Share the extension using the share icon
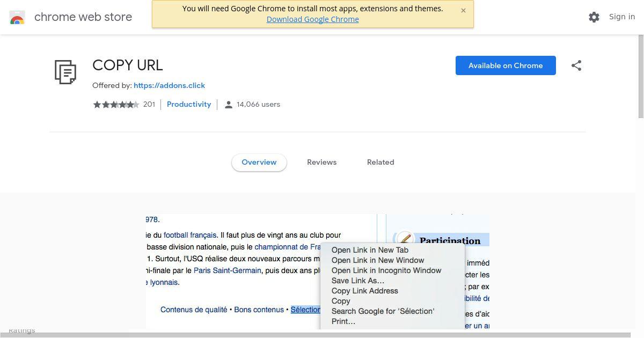 pyautogui.click(x=576, y=65)
